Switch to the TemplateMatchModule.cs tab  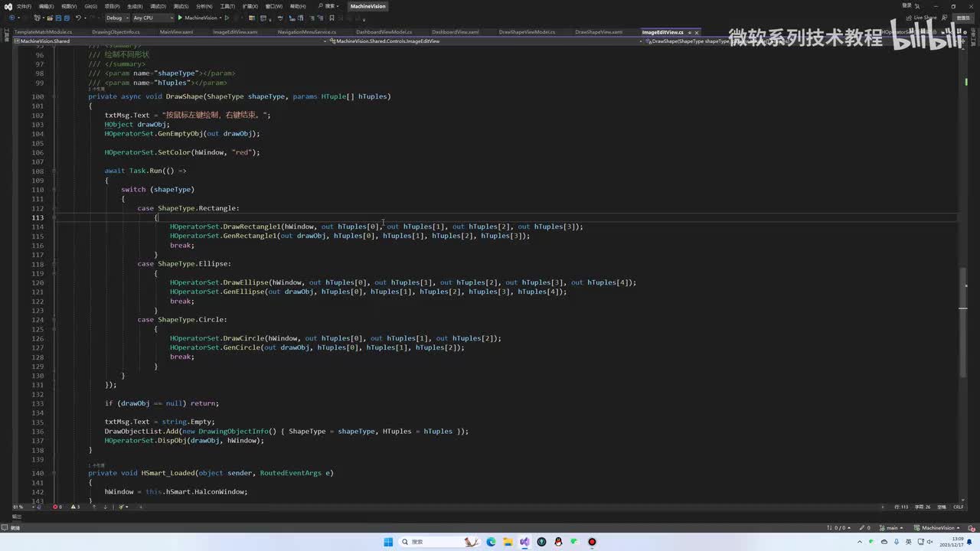pos(43,32)
